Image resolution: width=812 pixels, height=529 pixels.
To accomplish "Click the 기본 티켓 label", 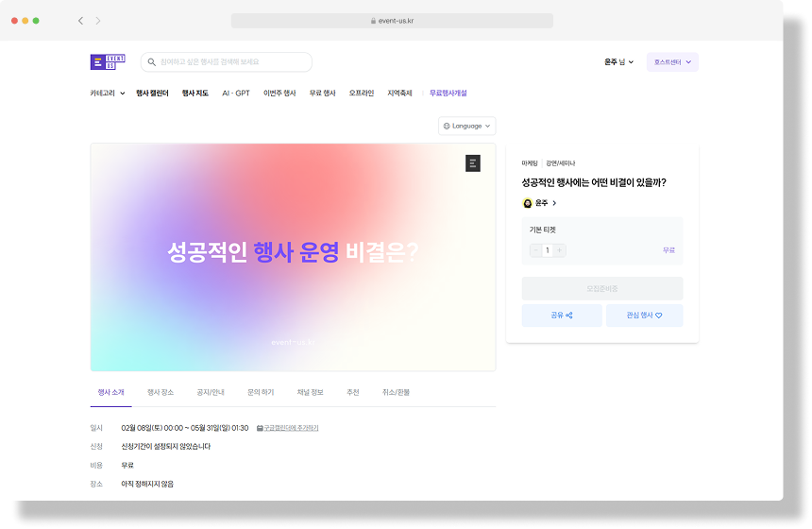I will 542,230.
